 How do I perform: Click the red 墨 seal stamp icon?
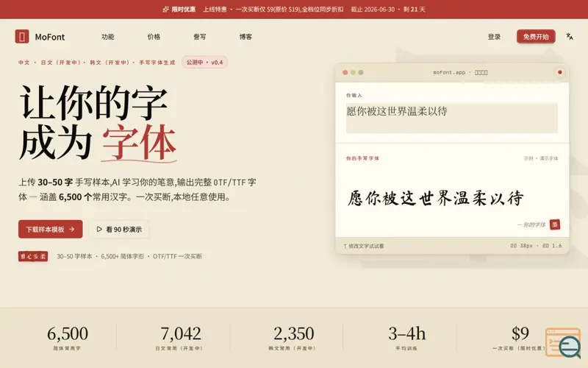555,224
